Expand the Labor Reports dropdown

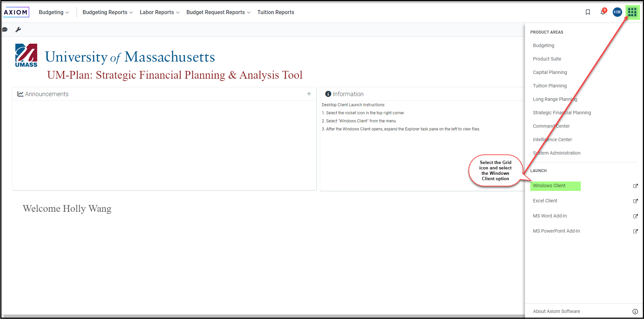click(160, 12)
